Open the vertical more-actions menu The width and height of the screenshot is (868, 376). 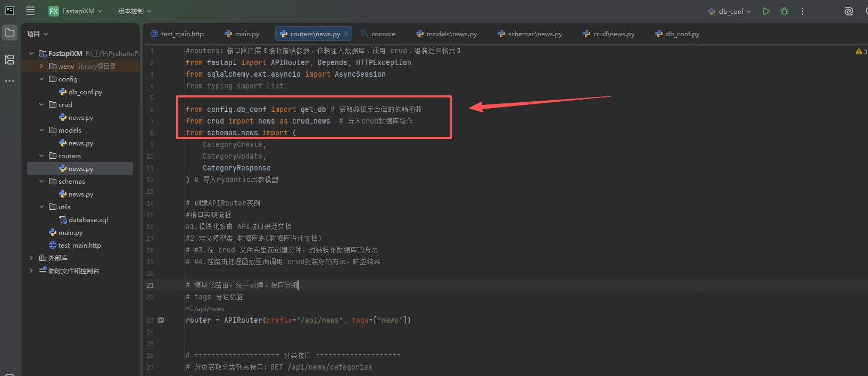click(x=803, y=11)
